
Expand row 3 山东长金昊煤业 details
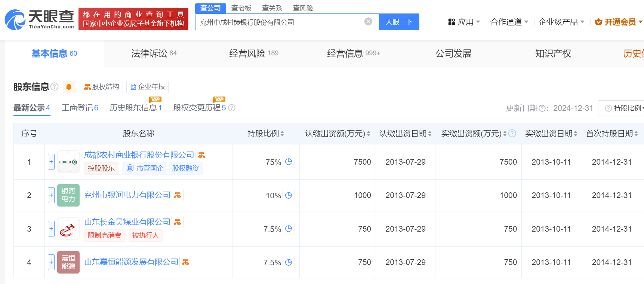tap(51, 229)
